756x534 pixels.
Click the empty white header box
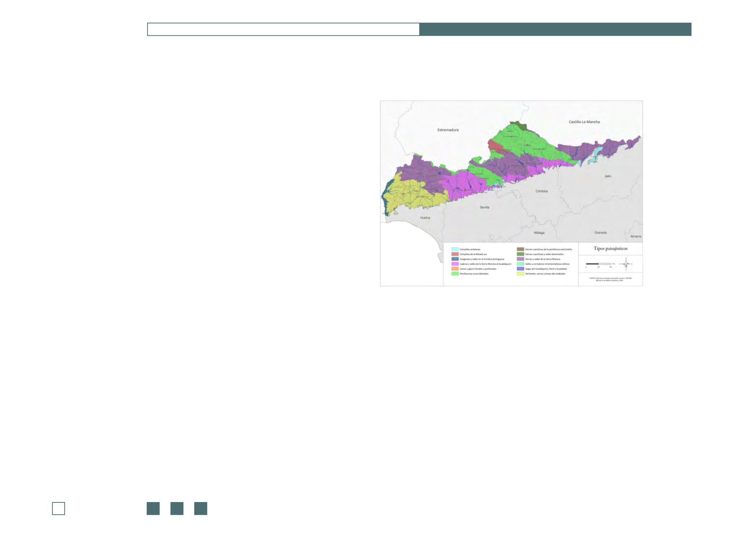pyautogui.click(x=283, y=29)
